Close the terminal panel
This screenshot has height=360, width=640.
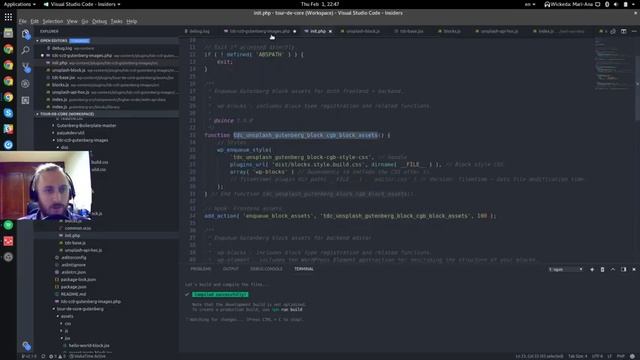(x=634, y=269)
